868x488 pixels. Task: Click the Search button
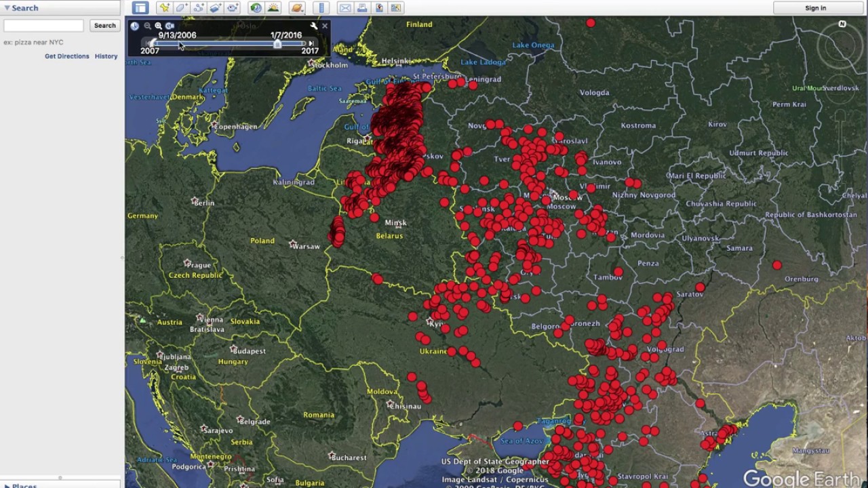(104, 25)
